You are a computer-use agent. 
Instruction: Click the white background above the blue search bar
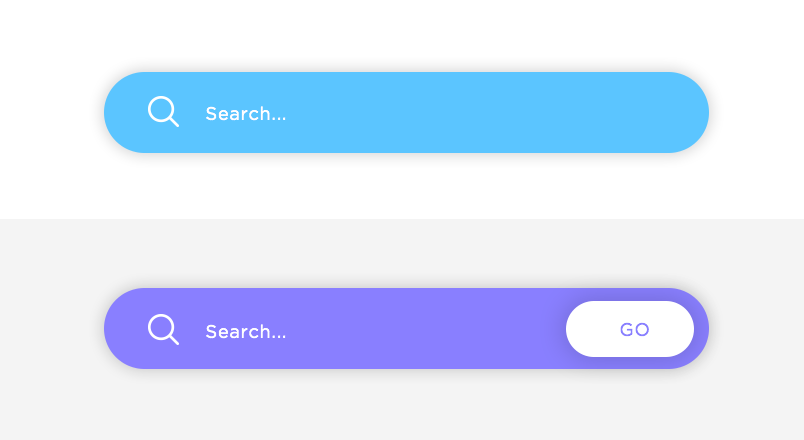coord(400,35)
